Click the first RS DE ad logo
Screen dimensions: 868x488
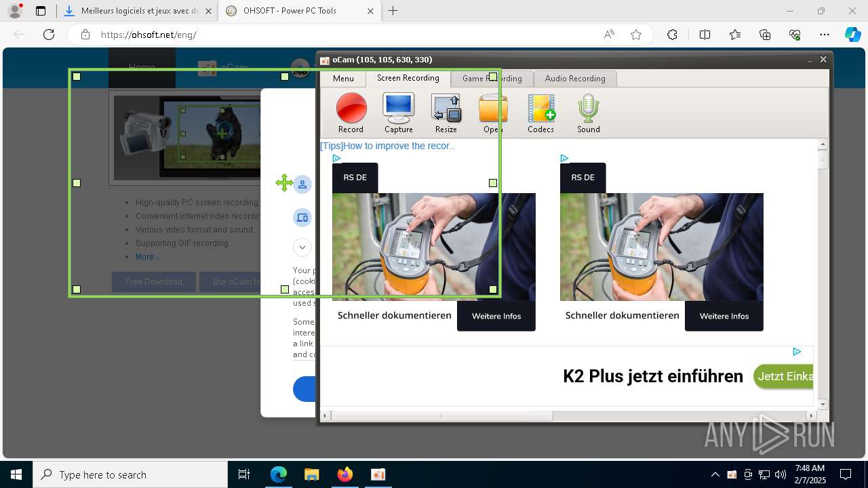(355, 178)
